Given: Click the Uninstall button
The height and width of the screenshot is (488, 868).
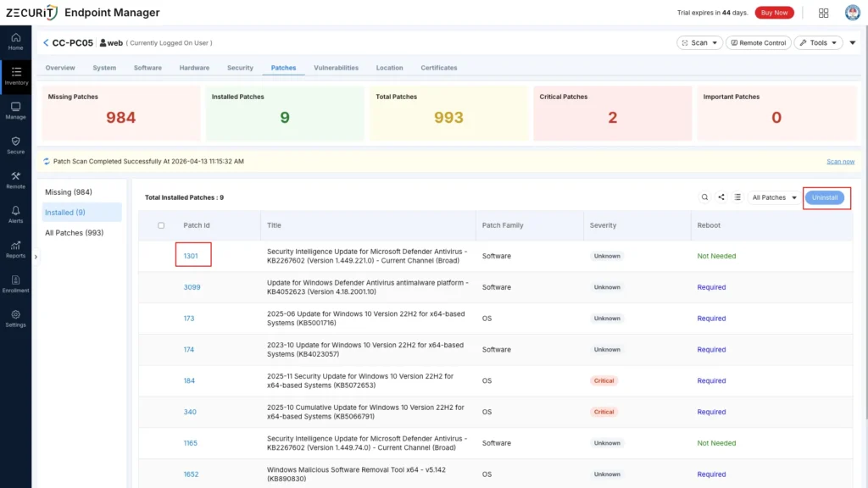Looking at the screenshot, I should pos(824,197).
